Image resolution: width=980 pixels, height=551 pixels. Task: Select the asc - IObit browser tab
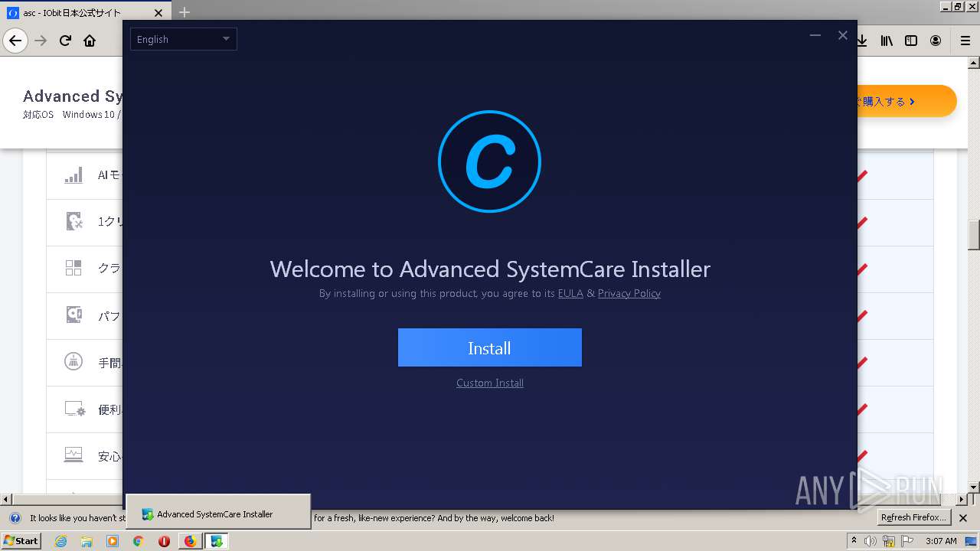tap(86, 13)
